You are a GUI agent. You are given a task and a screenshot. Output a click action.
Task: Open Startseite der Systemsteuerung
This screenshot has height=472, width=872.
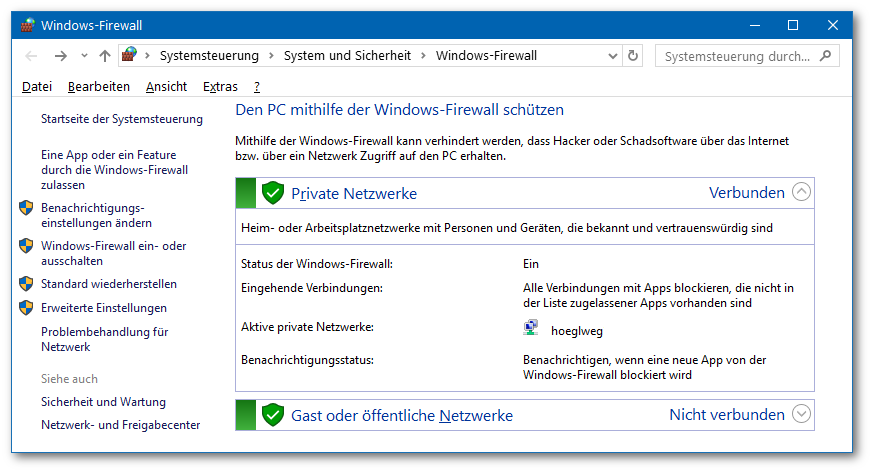pyautogui.click(x=122, y=119)
